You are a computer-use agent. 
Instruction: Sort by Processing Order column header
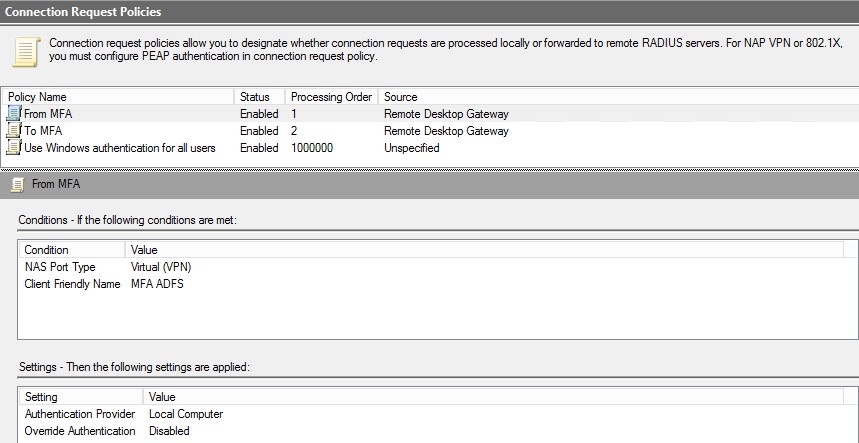pyautogui.click(x=331, y=97)
